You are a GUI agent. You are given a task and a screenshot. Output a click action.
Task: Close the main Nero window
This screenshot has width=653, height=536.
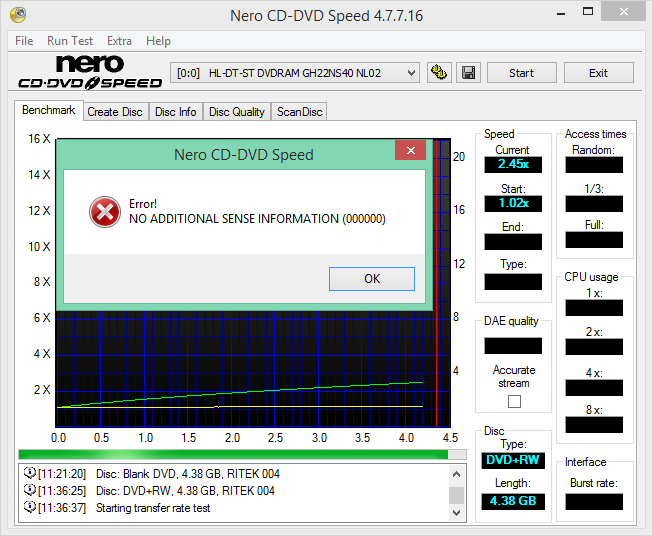pyautogui.click(x=623, y=12)
